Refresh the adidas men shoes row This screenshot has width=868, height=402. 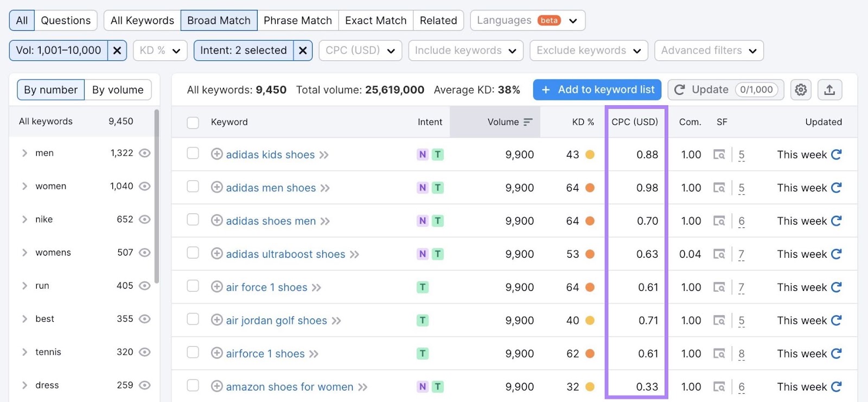836,188
